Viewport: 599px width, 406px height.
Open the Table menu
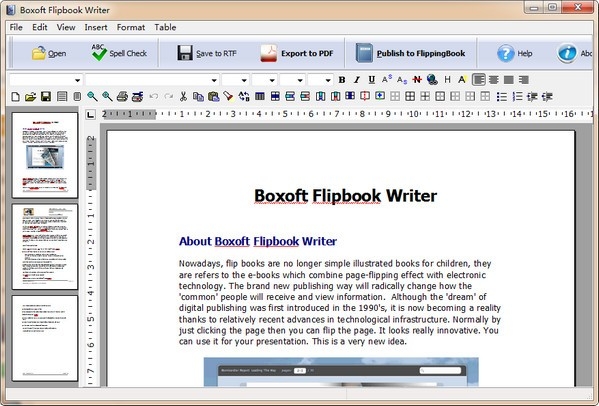point(165,27)
